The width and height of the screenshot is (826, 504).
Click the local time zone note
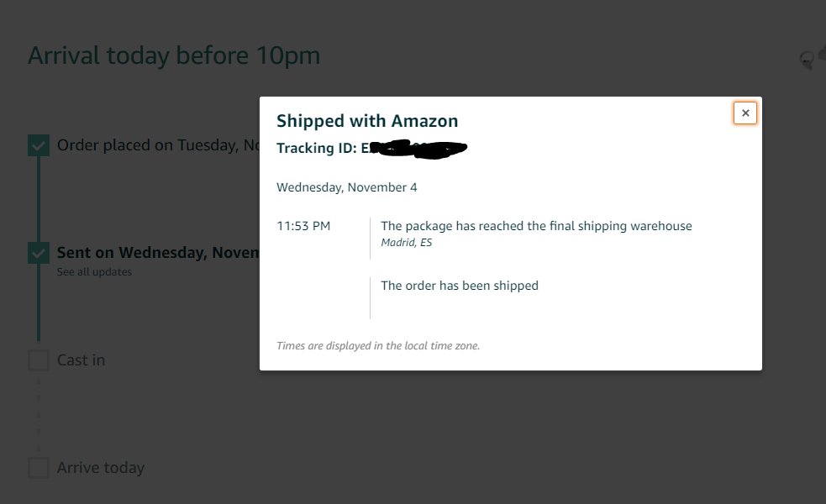click(378, 345)
